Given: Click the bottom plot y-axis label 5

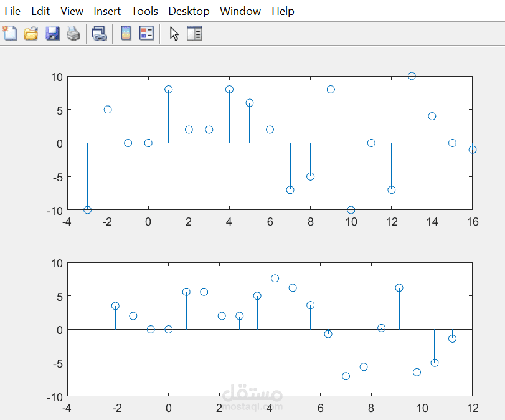Looking at the screenshot, I should [x=60, y=297].
